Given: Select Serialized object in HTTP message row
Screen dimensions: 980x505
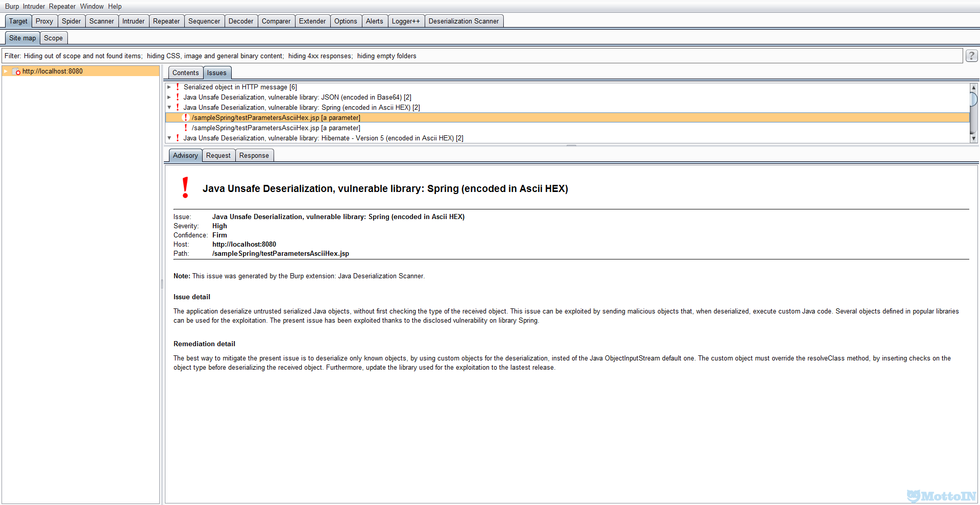Looking at the screenshot, I should pyautogui.click(x=567, y=87).
